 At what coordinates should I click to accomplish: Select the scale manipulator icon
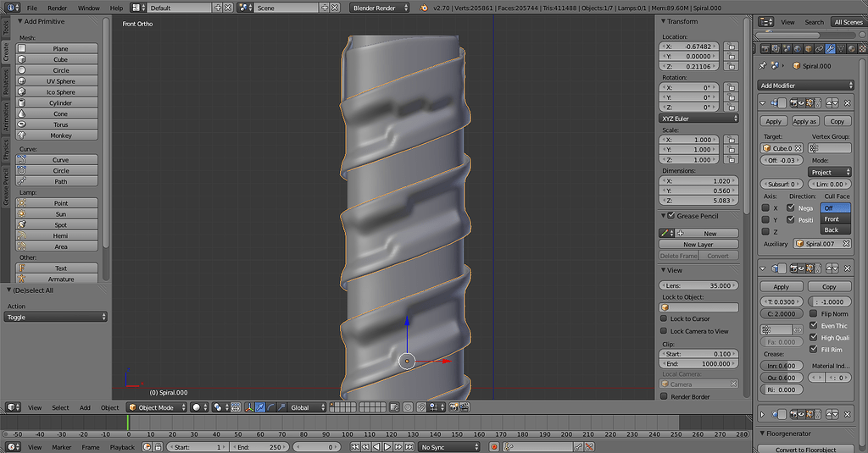click(281, 407)
